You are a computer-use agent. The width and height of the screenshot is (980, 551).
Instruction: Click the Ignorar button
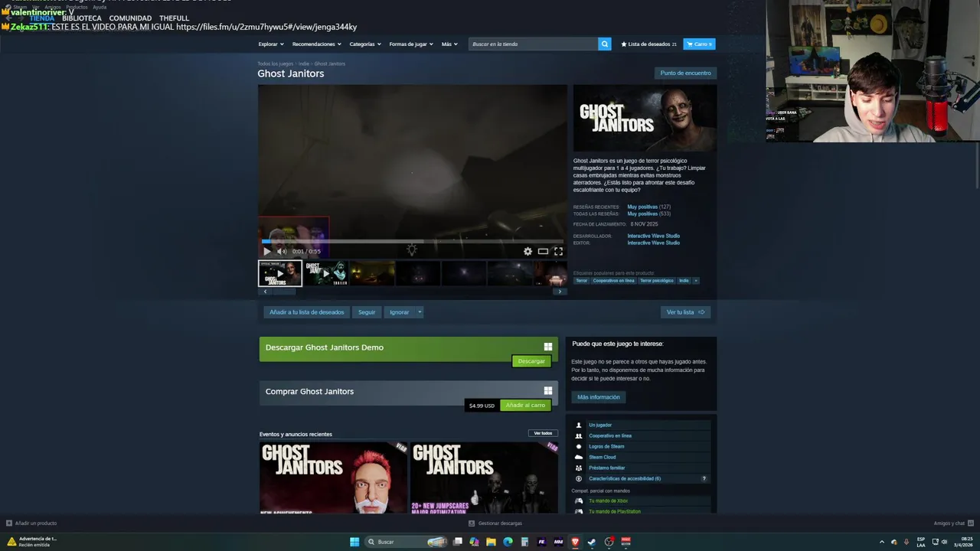pyautogui.click(x=399, y=312)
